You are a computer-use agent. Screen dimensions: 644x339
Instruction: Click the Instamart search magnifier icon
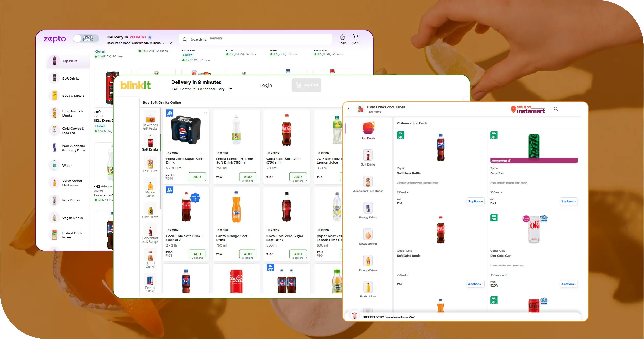point(556,109)
